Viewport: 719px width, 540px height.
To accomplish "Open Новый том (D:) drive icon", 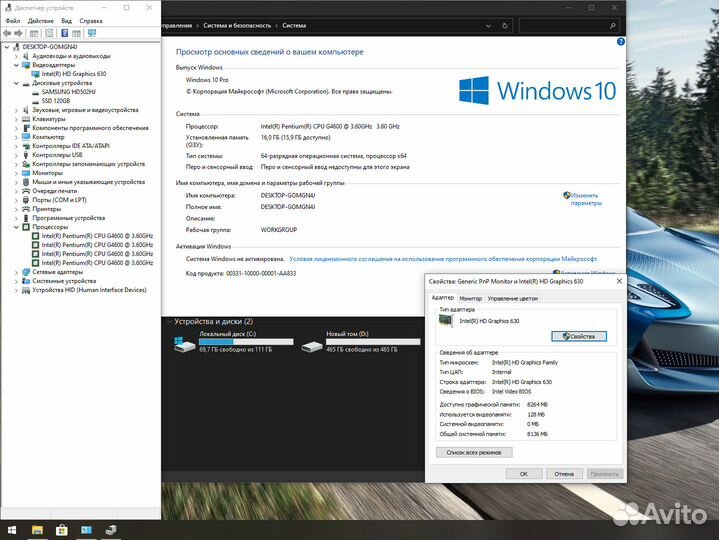I will pyautogui.click(x=311, y=347).
